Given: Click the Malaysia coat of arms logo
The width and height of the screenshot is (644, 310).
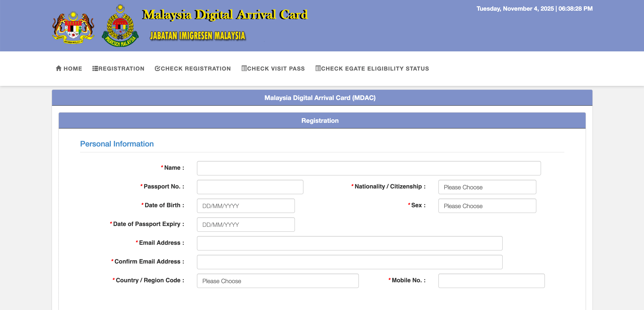Looking at the screenshot, I should click(73, 27).
